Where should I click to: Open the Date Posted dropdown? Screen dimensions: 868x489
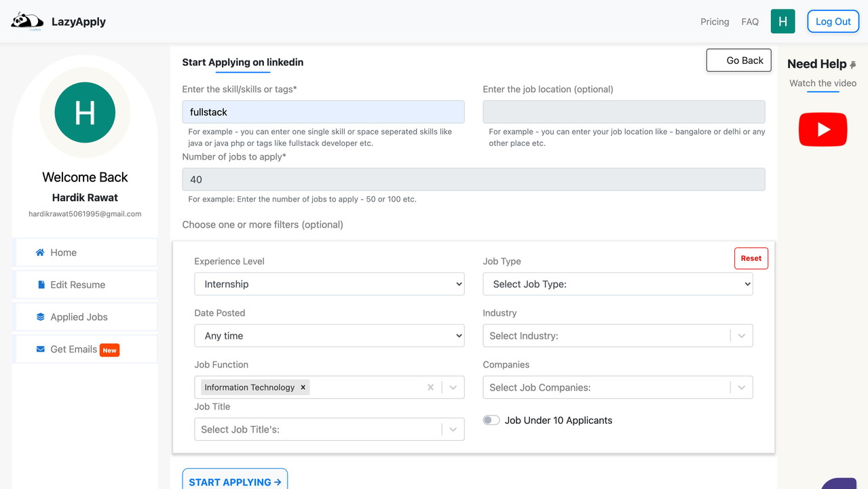click(x=328, y=335)
